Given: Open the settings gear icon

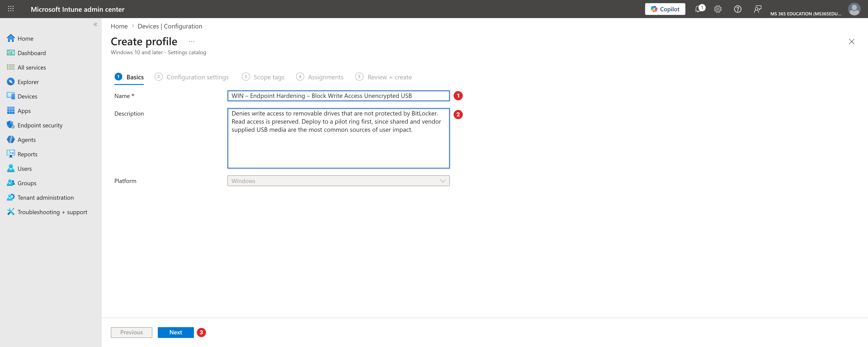Looking at the screenshot, I should tap(718, 9).
